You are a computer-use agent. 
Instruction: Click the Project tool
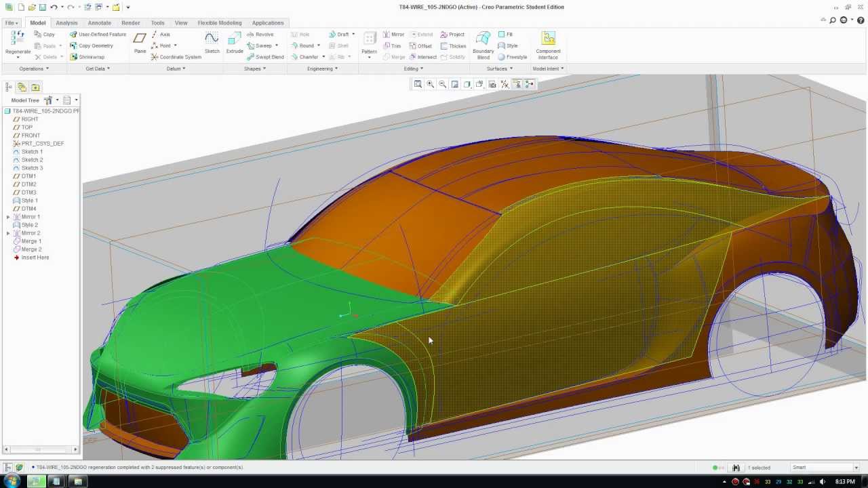(x=452, y=35)
